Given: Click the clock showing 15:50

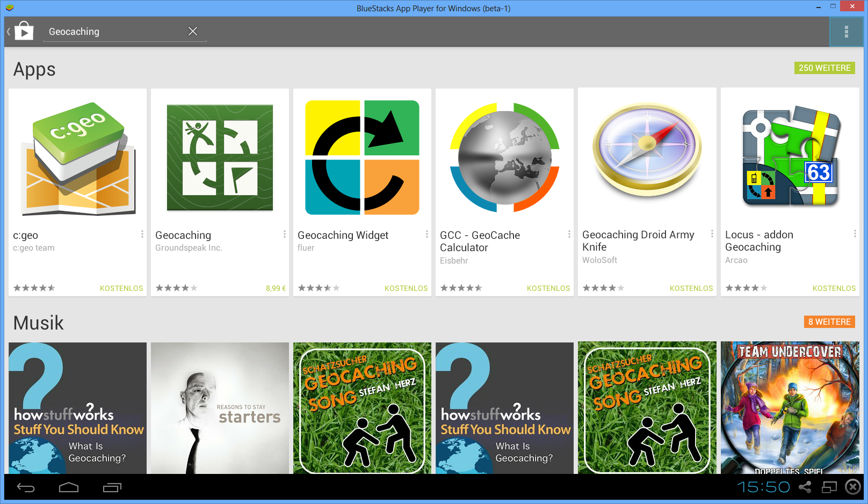Looking at the screenshot, I should click(x=763, y=487).
